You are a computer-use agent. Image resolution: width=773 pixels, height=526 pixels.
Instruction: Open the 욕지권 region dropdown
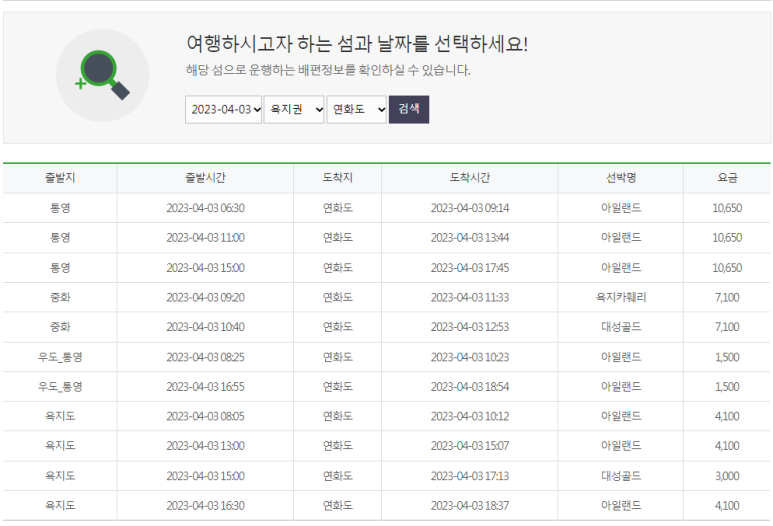tap(294, 109)
